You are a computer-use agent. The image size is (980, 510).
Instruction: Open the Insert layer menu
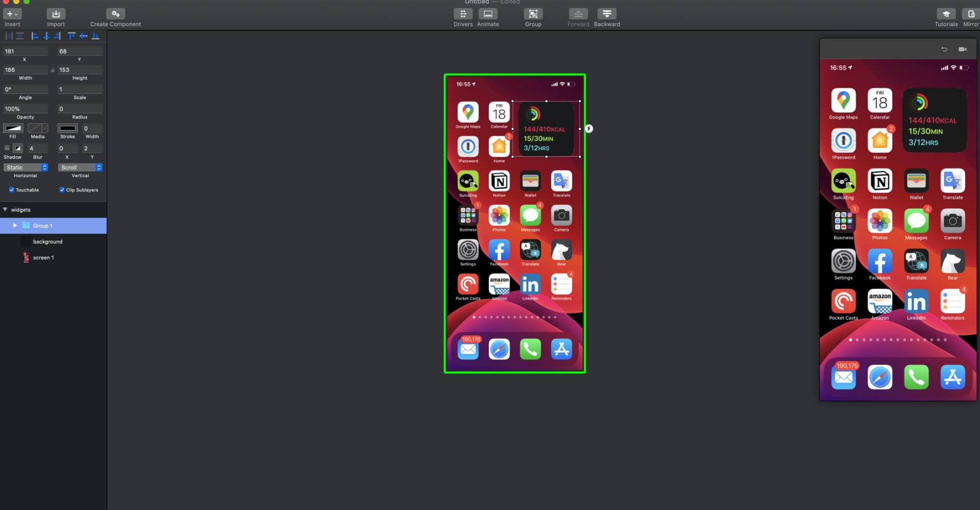(12, 14)
